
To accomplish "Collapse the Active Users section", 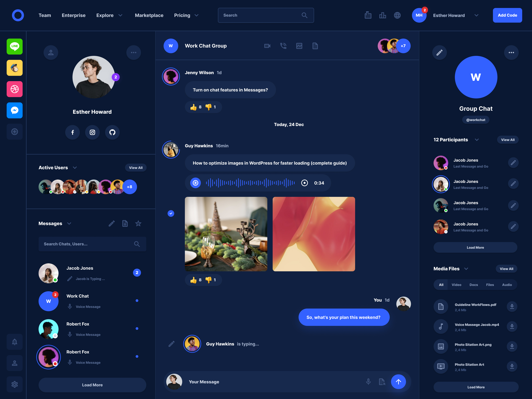I will [x=75, y=168].
